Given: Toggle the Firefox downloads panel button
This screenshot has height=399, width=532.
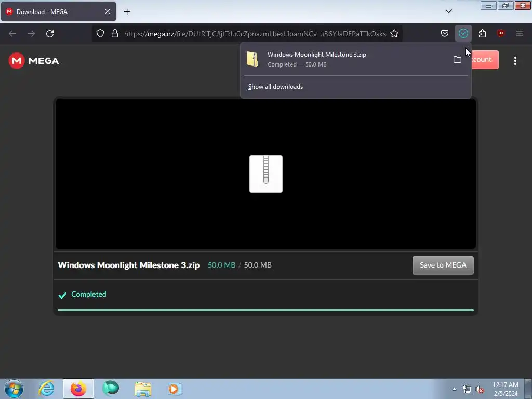Looking at the screenshot, I should (x=463, y=34).
